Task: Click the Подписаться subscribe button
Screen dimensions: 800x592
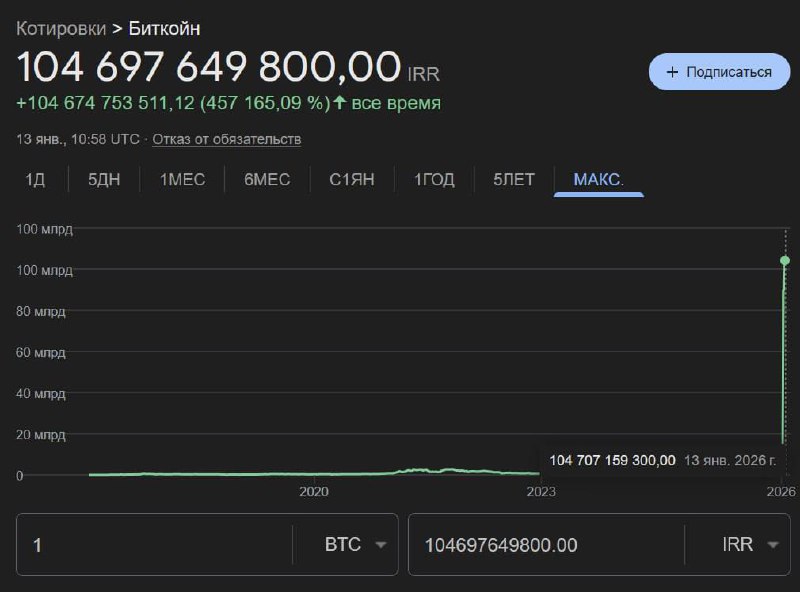Action: pyautogui.click(x=719, y=72)
